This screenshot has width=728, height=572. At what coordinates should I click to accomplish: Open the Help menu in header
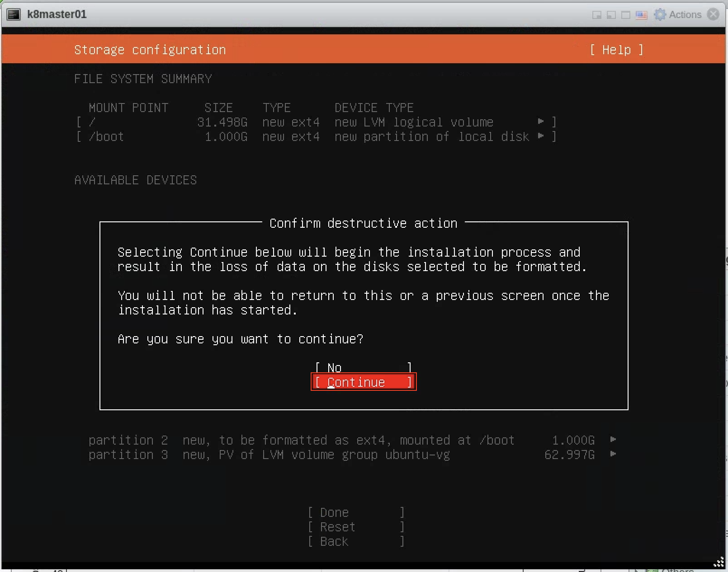pyautogui.click(x=616, y=50)
